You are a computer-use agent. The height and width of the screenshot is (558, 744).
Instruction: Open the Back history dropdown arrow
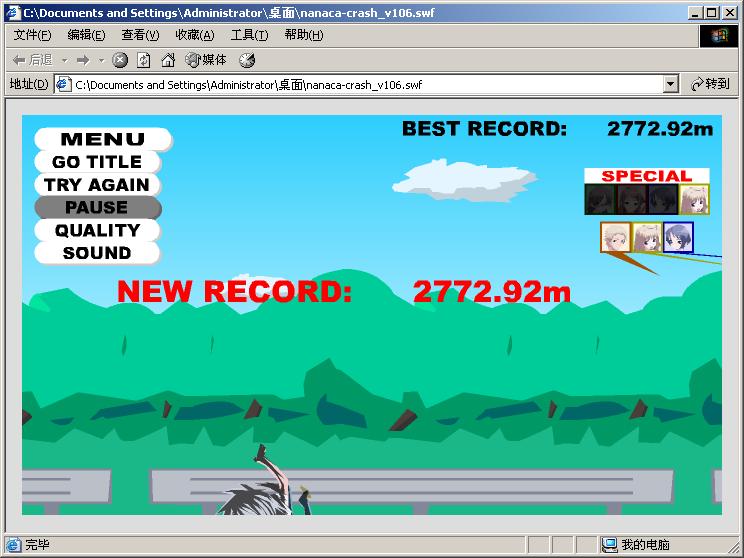[x=65, y=60]
